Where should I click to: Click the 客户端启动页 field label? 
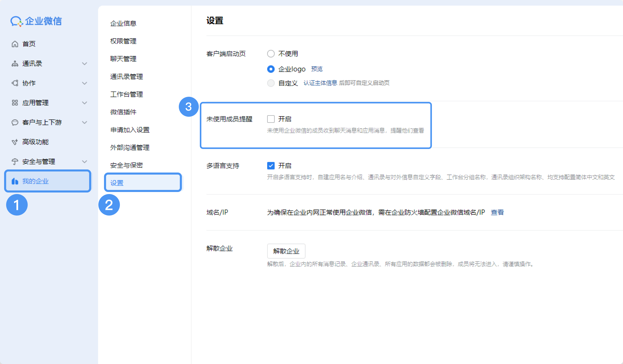point(226,54)
